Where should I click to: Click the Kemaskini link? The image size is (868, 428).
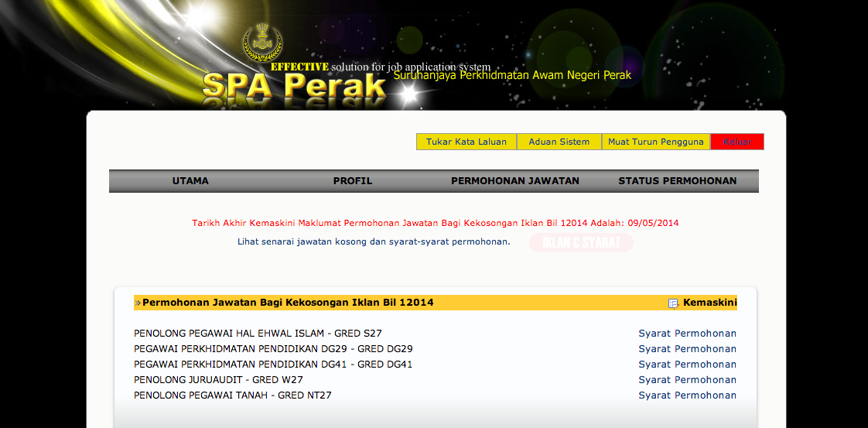click(709, 303)
